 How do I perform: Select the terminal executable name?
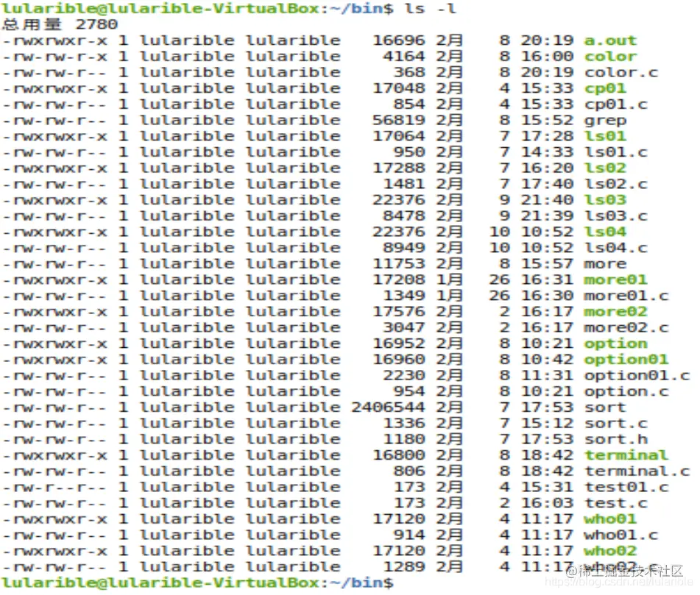point(626,455)
